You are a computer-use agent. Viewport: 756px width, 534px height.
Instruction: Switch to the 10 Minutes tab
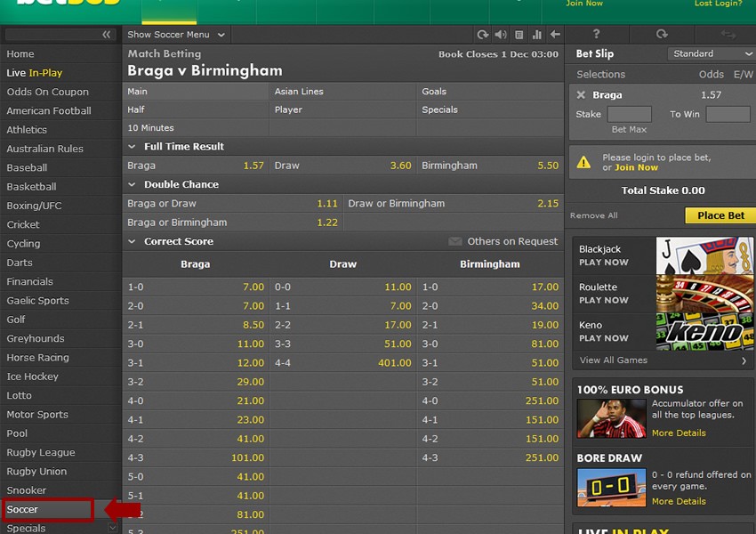[x=196, y=128]
